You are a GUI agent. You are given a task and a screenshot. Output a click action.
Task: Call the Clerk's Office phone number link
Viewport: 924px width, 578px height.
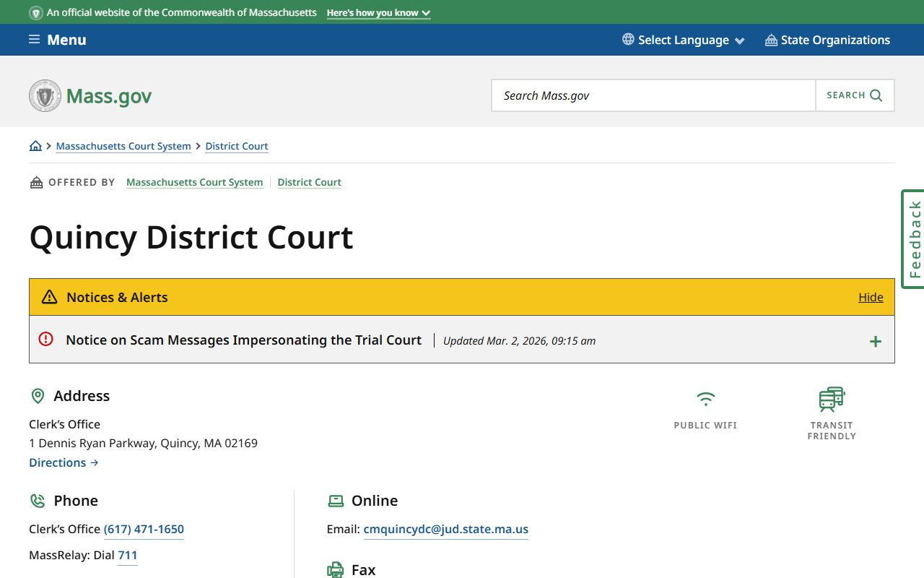[x=144, y=529]
